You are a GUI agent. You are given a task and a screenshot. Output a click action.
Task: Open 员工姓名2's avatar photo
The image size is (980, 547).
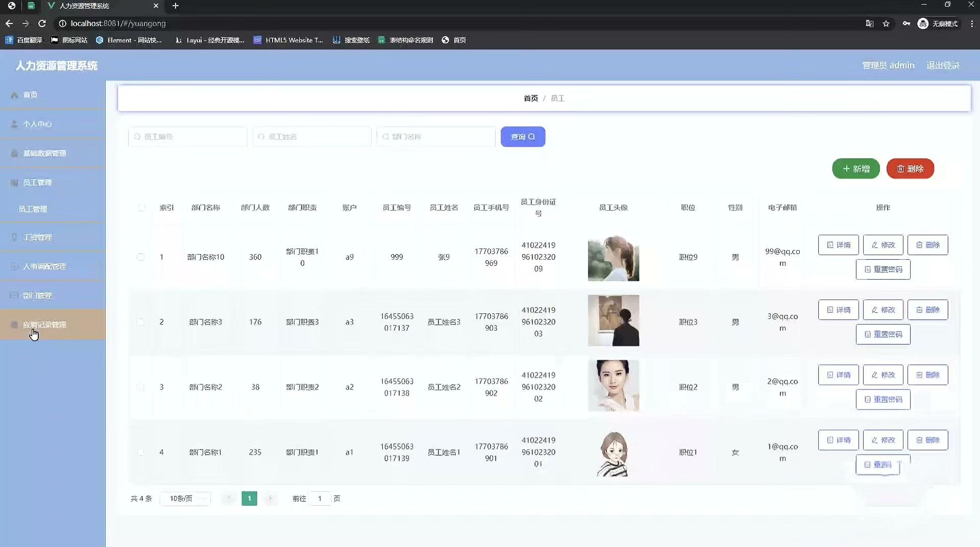tap(613, 386)
